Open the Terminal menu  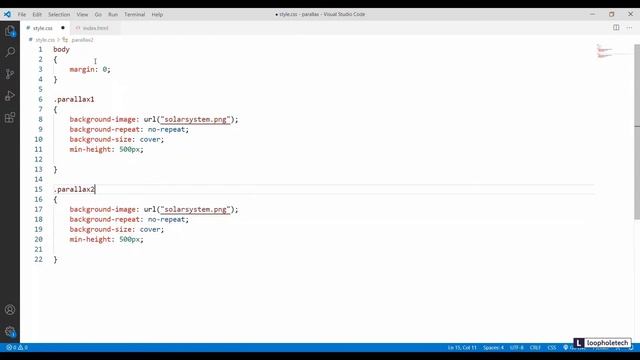coord(135,14)
